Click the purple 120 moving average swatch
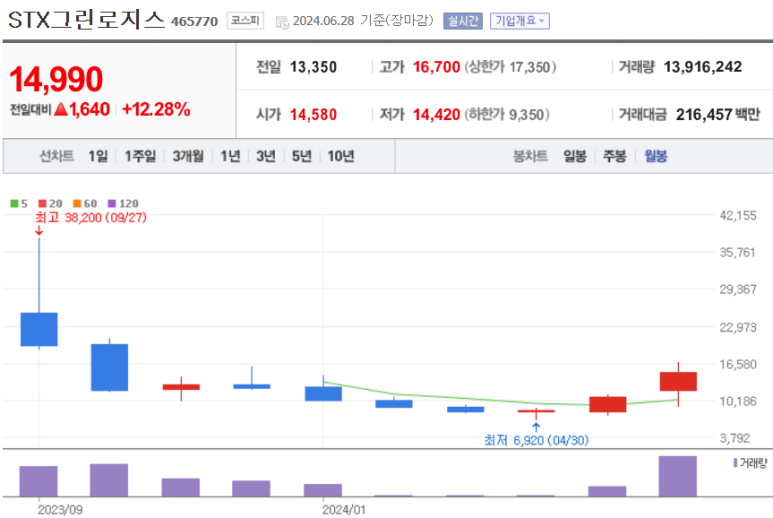 pyautogui.click(x=112, y=204)
